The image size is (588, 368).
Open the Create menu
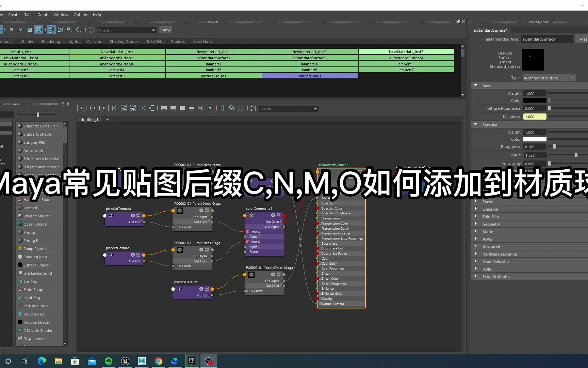click(14, 15)
